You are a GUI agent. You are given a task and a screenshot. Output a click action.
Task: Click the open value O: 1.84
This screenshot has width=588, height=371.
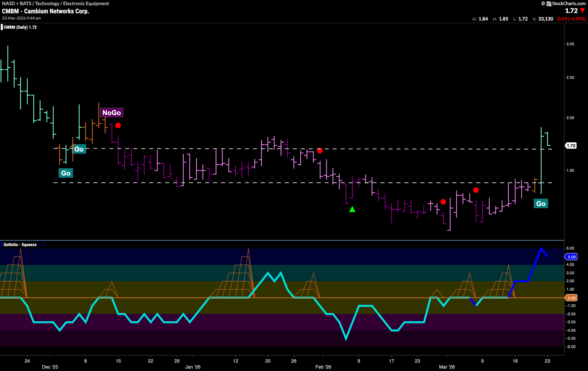tap(480, 19)
